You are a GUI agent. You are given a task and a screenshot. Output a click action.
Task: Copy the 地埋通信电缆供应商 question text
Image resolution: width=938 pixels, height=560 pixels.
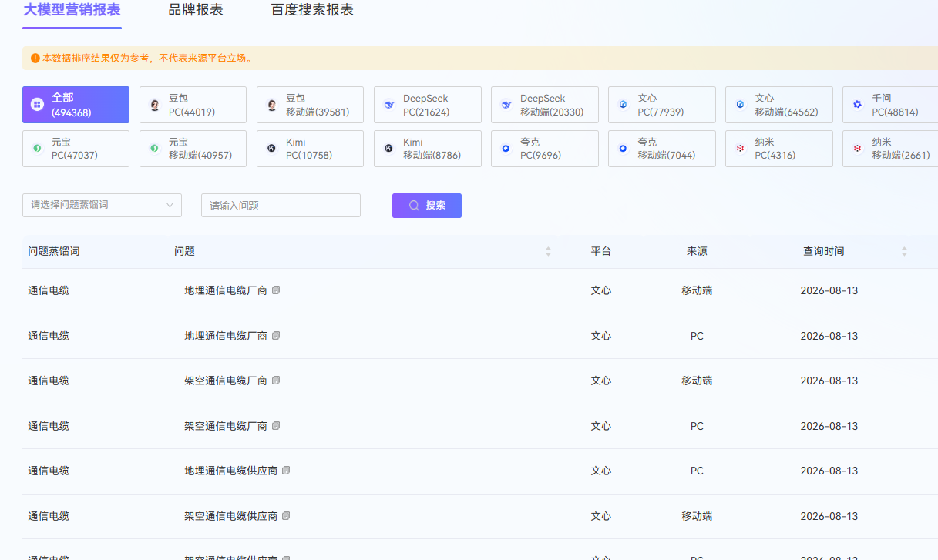click(286, 471)
